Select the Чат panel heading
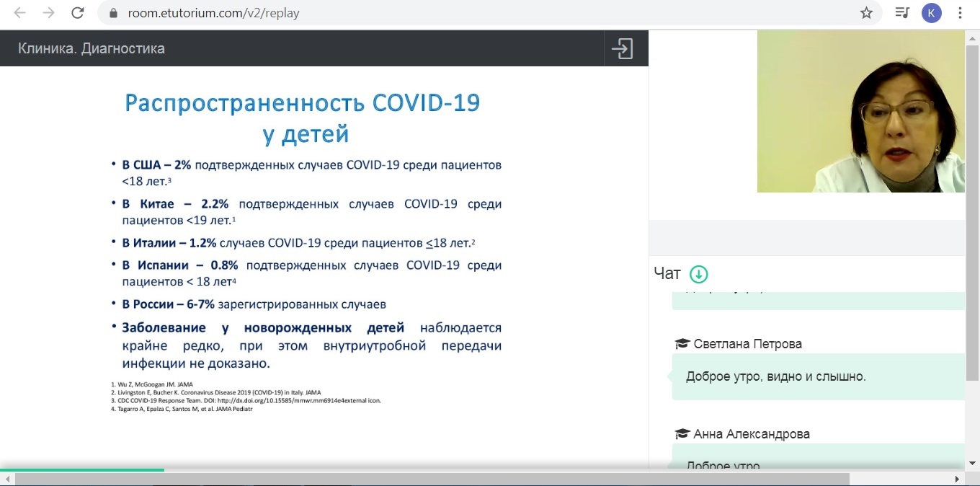Screen dimensions: 980x486 (667, 273)
